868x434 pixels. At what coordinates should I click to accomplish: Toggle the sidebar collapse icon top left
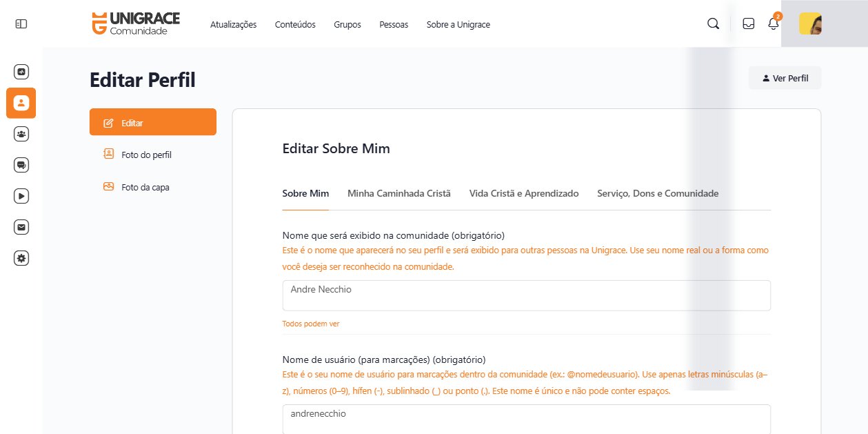21,23
